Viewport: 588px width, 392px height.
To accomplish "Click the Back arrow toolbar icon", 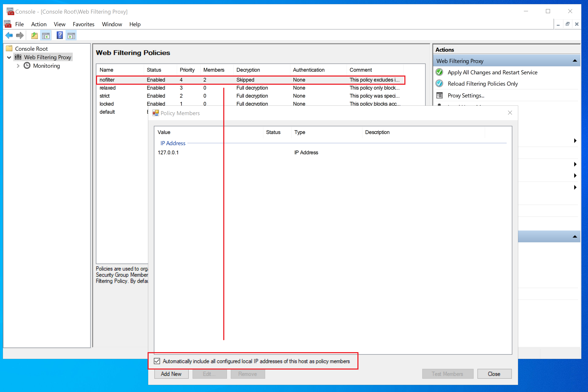I will [x=9, y=35].
